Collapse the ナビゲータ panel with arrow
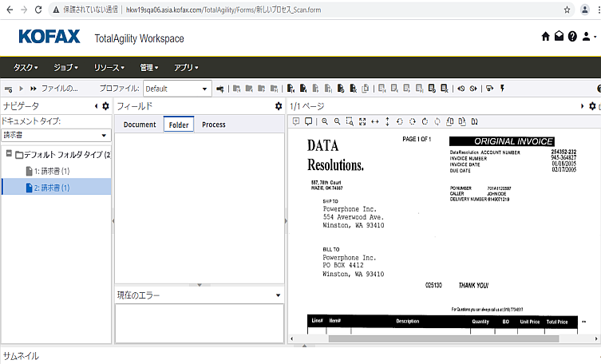601x364 pixels. click(97, 106)
